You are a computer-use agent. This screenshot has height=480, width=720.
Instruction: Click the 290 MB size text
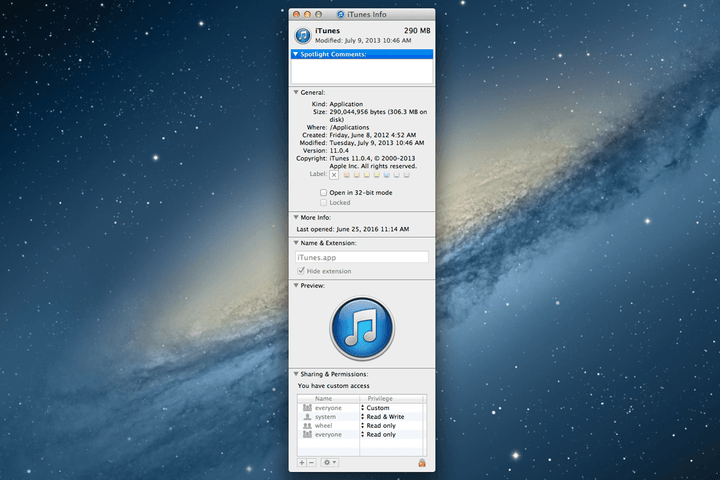coord(417,31)
